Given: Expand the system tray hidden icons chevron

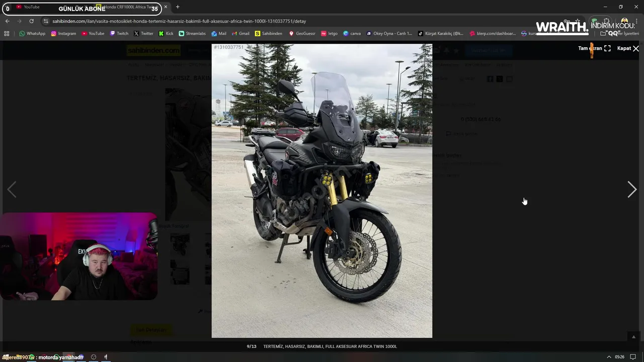Looking at the screenshot, I should click(x=609, y=357).
